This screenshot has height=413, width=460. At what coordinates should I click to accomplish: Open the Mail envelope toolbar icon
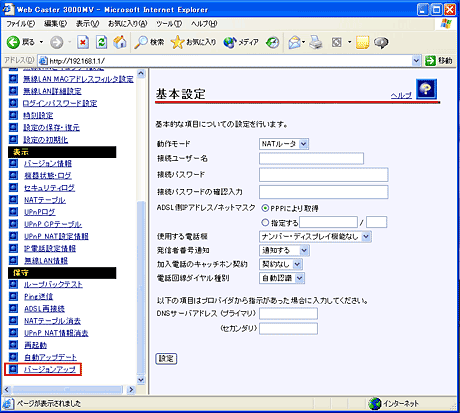tap(294, 42)
